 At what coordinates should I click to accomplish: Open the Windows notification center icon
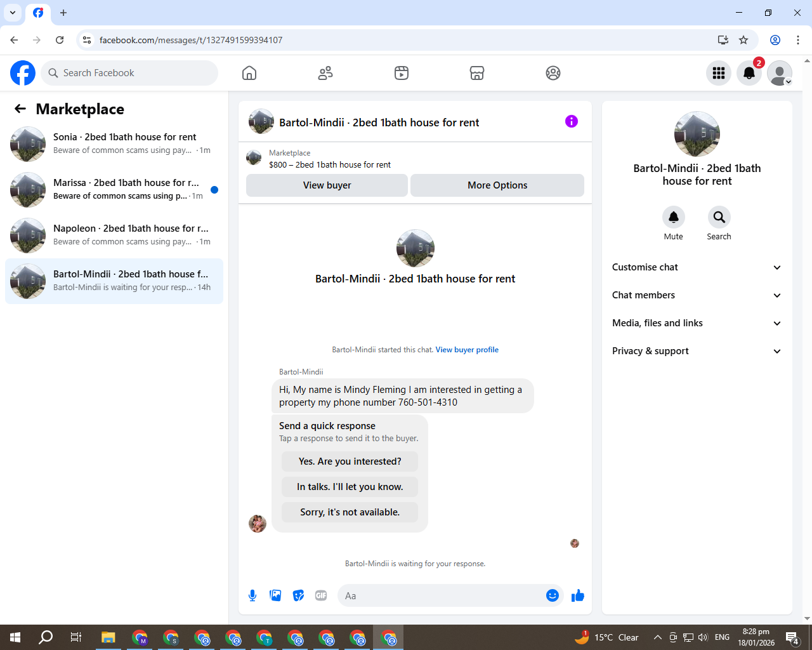[792, 637]
